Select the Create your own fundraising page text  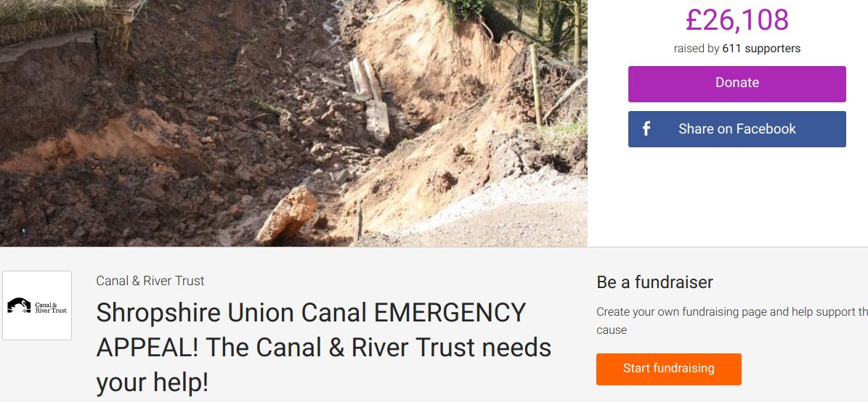732,321
